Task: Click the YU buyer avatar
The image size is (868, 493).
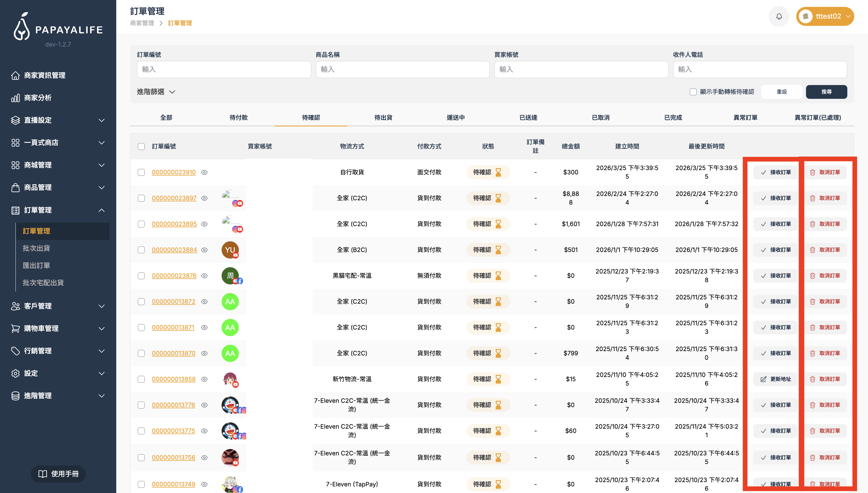Action: pyautogui.click(x=230, y=250)
